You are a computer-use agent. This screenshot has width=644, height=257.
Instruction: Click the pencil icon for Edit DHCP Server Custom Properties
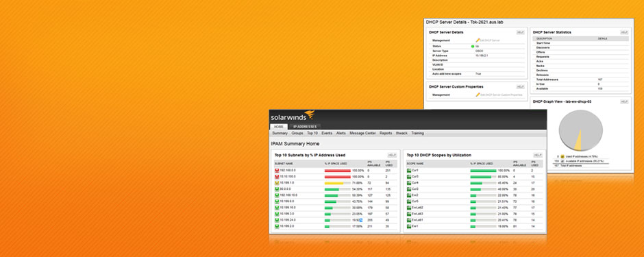[478, 95]
